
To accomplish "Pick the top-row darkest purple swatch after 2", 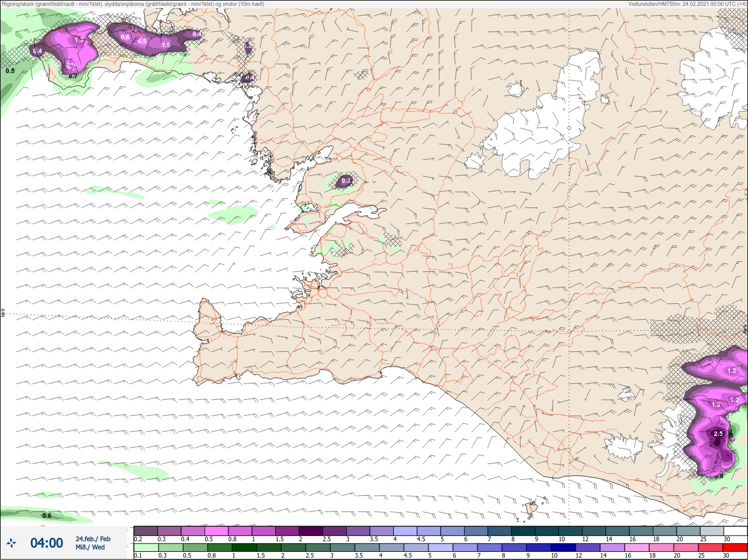I will click(311, 531).
